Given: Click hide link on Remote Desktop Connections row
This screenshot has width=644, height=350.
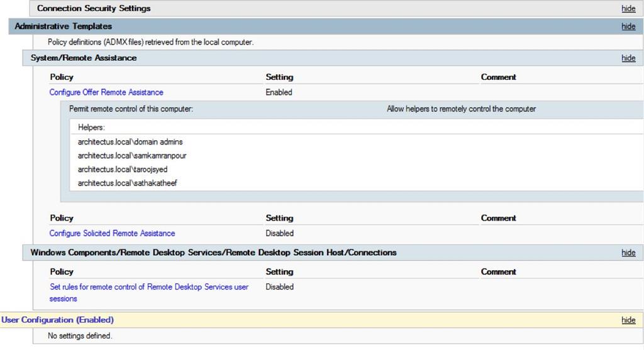Looking at the screenshot, I should point(628,253).
